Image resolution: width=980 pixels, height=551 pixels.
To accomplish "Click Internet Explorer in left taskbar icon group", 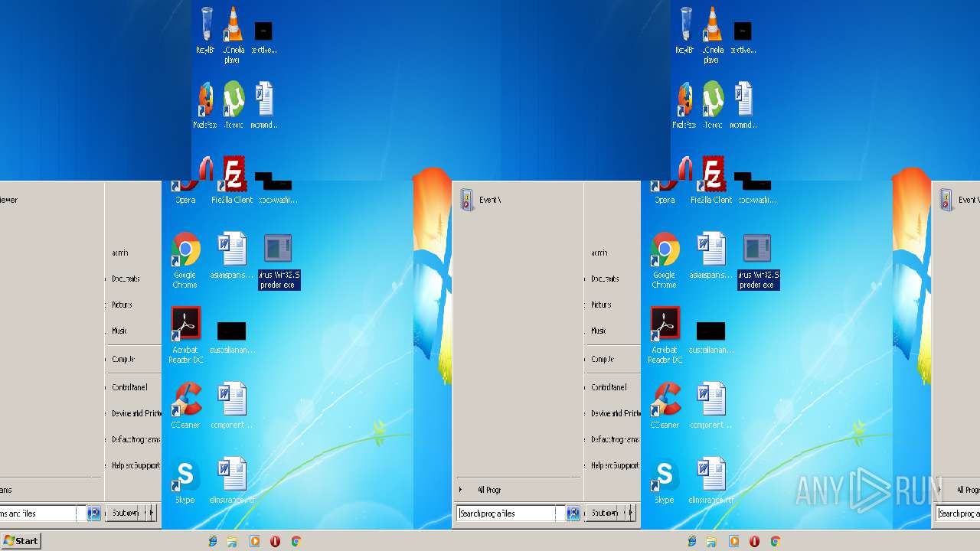I will 213,541.
